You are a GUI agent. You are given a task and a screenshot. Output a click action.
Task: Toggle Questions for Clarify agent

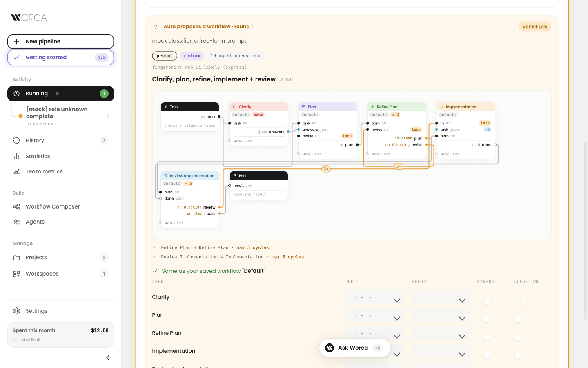tap(523, 301)
